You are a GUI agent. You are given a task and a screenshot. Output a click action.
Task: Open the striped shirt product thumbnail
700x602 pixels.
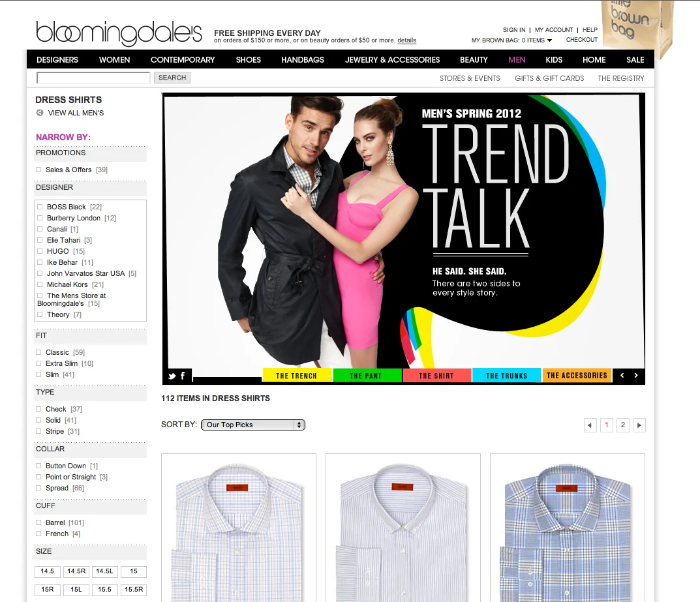[x=403, y=528]
